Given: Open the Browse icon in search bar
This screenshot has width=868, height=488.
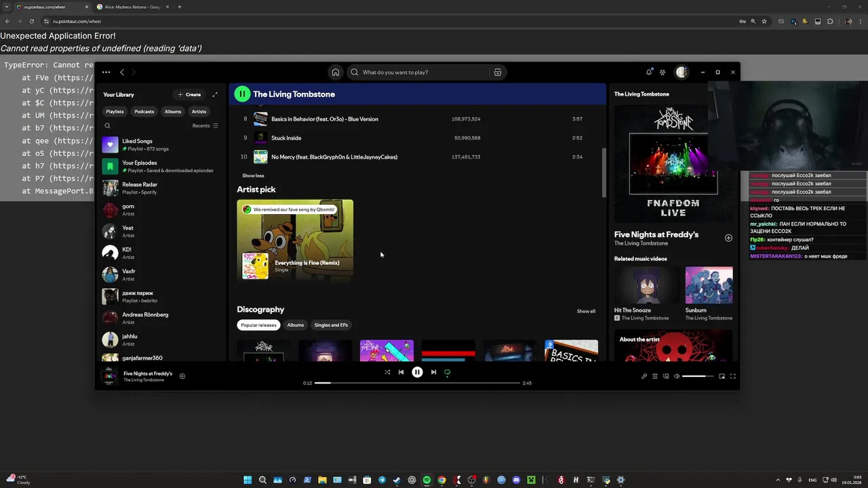Looking at the screenshot, I should tap(498, 73).
